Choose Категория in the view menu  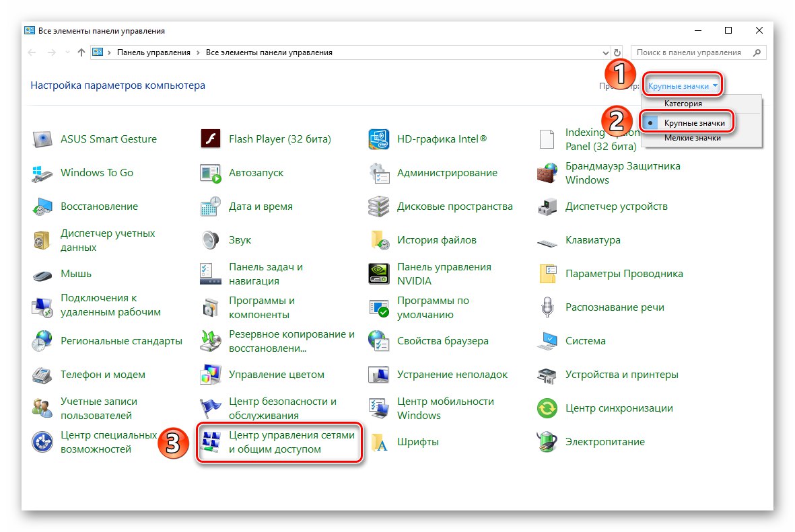click(683, 104)
